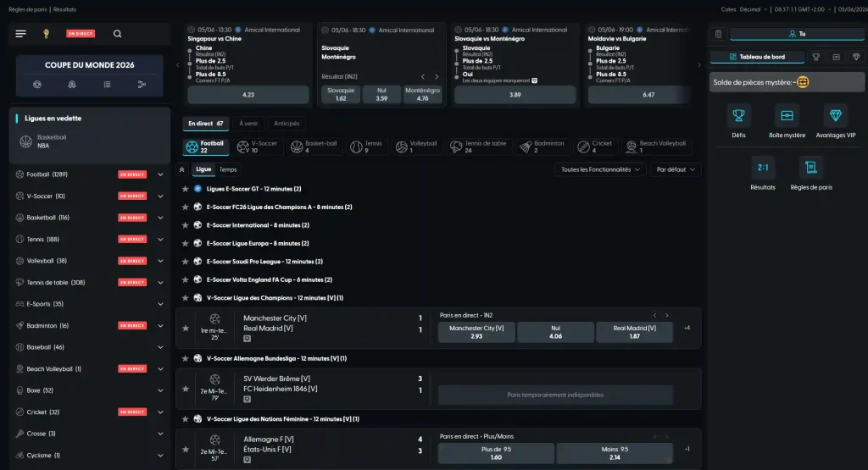Expand the V-Soccer (10) sidebar category

(x=160, y=196)
